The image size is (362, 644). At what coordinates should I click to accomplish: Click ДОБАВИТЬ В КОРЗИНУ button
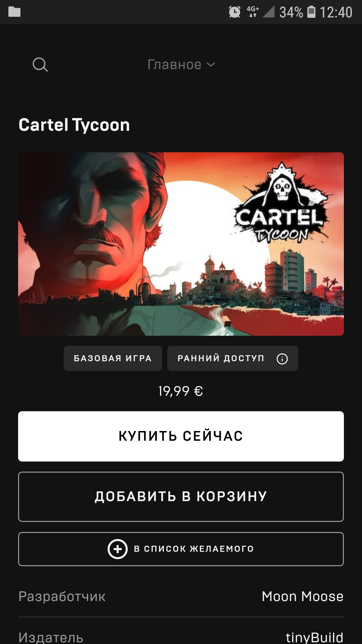[181, 496]
